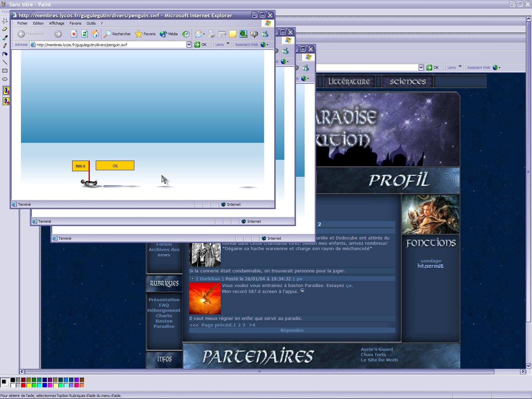Open DarkXan's profile link
This screenshot has width=532, height=399.
210,279
